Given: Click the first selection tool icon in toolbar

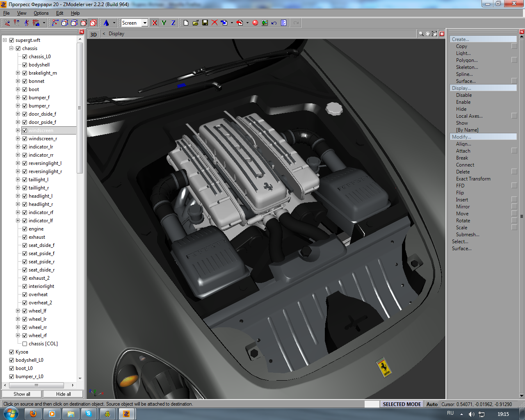Looking at the screenshot, I should pos(7,23).
